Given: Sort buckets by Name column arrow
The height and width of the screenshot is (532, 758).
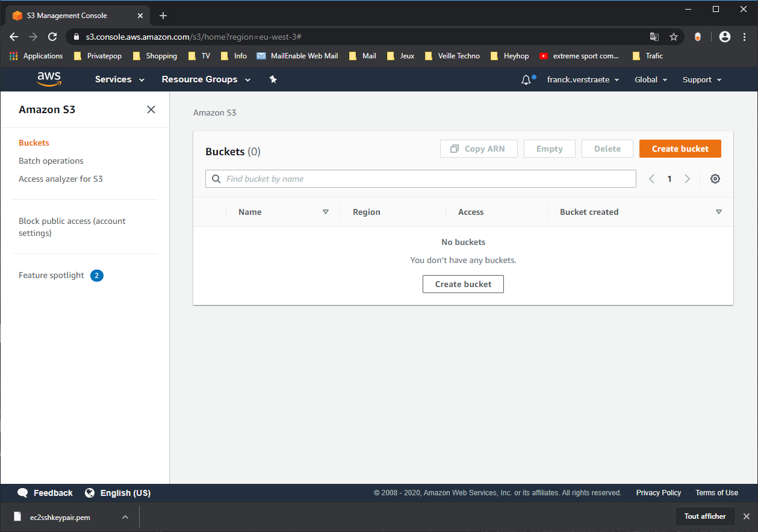Looking at the screenshot, I should [326, 212].
